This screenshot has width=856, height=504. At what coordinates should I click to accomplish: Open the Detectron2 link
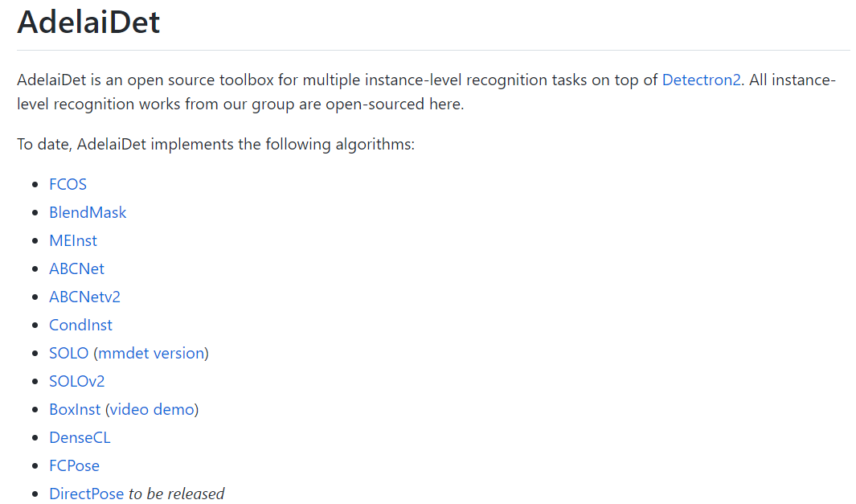701,80
